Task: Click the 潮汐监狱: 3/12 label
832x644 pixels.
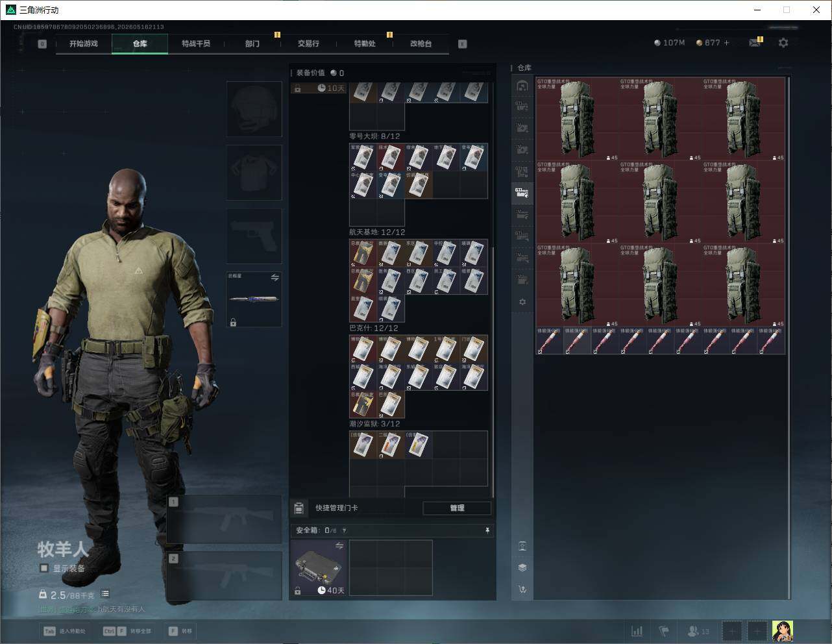Action: pos(374,425)
